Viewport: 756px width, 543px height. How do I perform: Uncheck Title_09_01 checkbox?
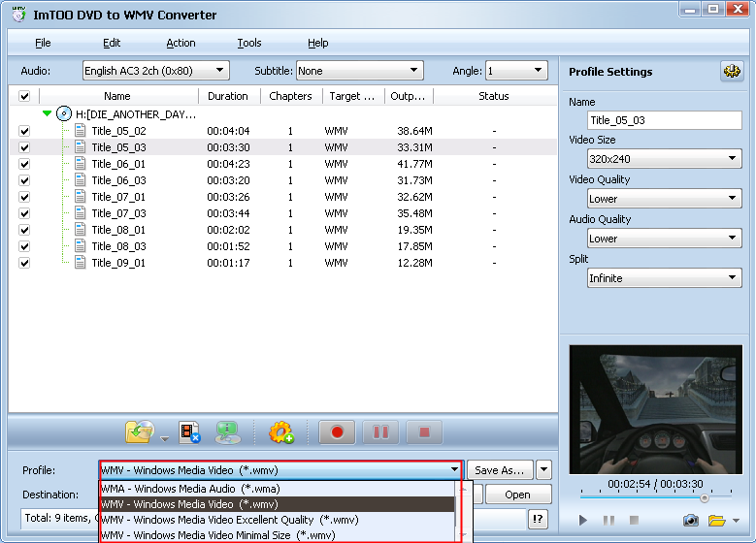(x=24, y=263)
